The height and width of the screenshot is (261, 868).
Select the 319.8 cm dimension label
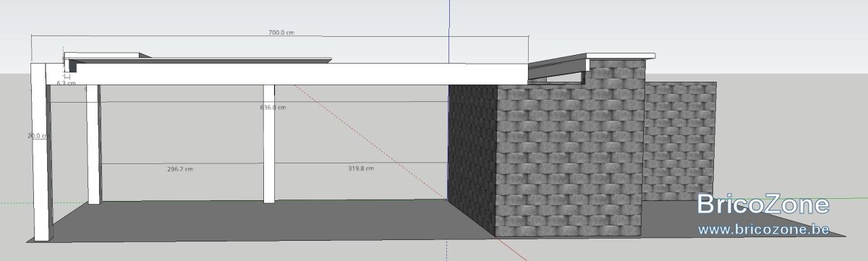[360, 168]
